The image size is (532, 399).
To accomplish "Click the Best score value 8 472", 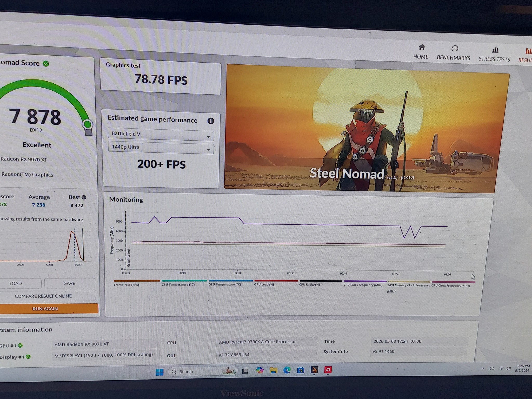I will (x=77, y=205).
